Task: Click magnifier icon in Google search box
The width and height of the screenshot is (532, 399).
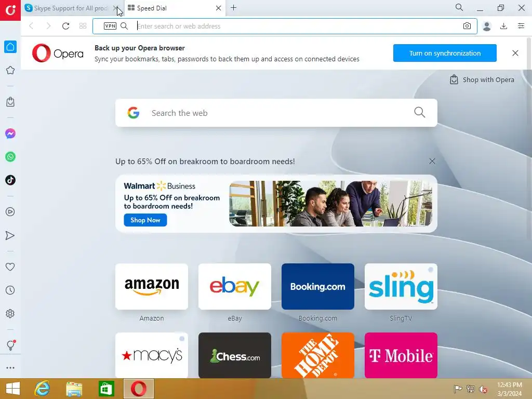Action: (x=420, y=112)
